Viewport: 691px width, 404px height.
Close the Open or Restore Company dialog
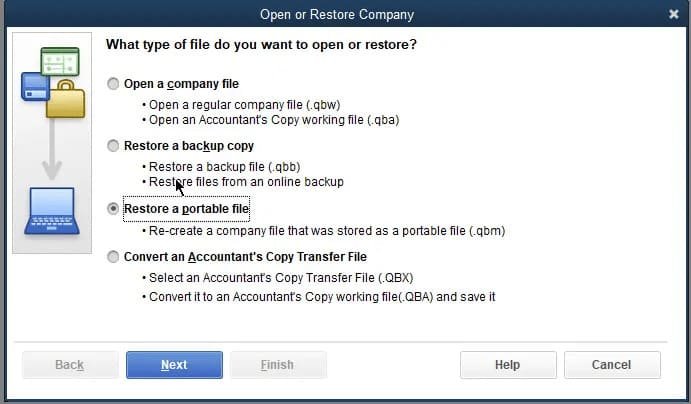click(673, 14)
